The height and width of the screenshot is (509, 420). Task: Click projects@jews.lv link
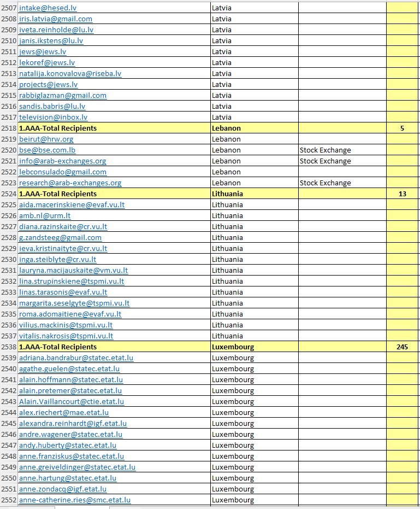click(x=48, y=84)
